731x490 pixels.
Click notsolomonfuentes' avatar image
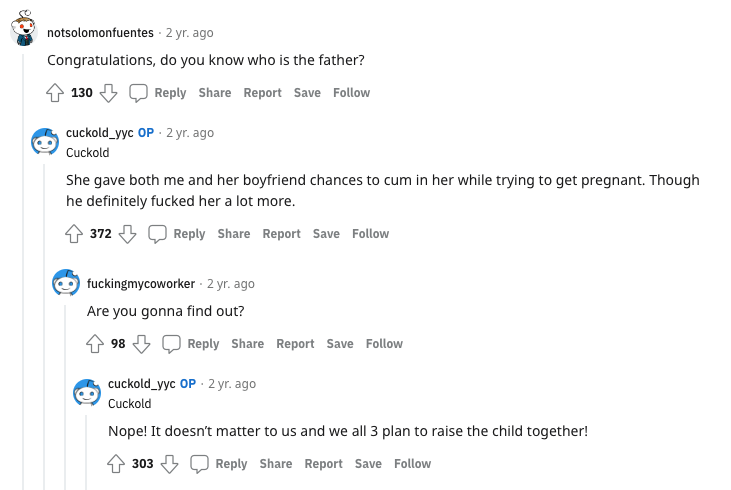[x=24, y=32]
